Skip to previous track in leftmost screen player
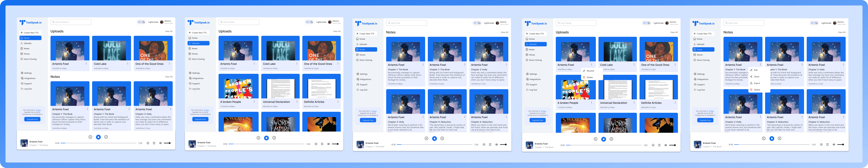 coord(90,137)
